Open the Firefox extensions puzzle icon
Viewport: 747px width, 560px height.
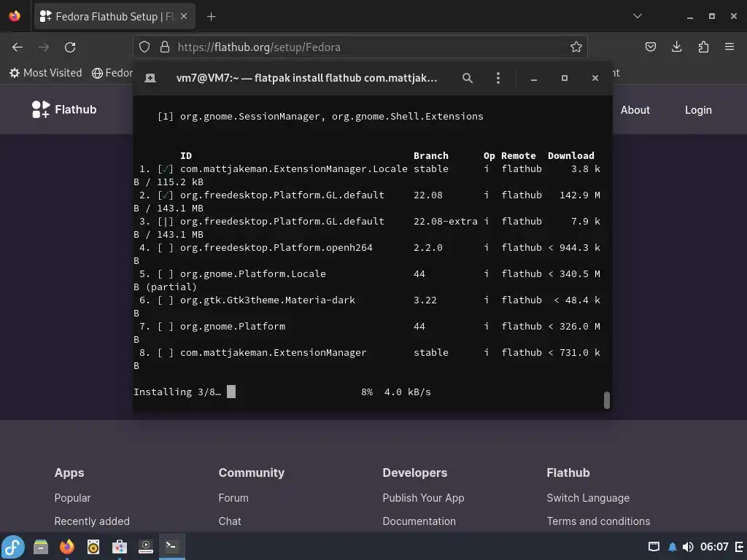(x=703, y=47)
